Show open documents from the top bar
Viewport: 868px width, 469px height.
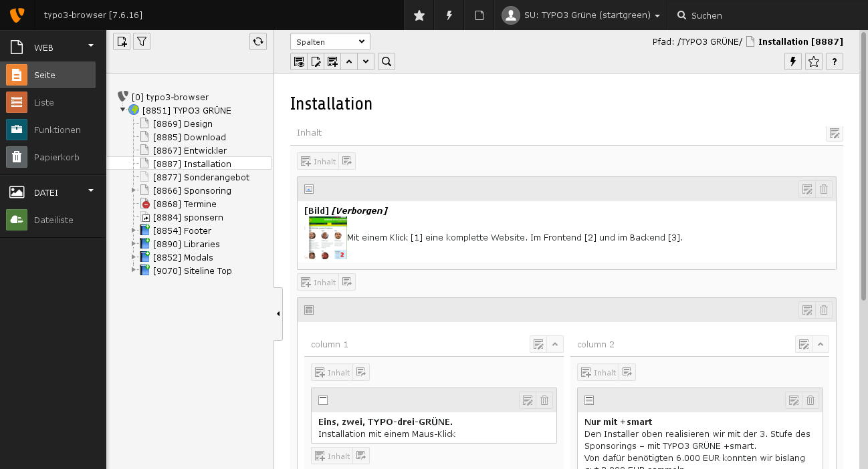tap(479, 15)
